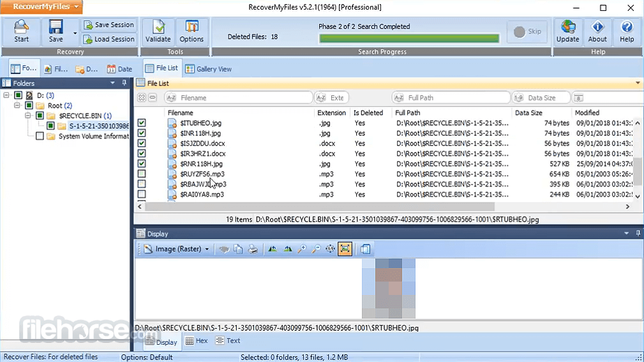Switch to Hex view tab
This screenshot has height=362, width=644.
[x=197, y=341]
